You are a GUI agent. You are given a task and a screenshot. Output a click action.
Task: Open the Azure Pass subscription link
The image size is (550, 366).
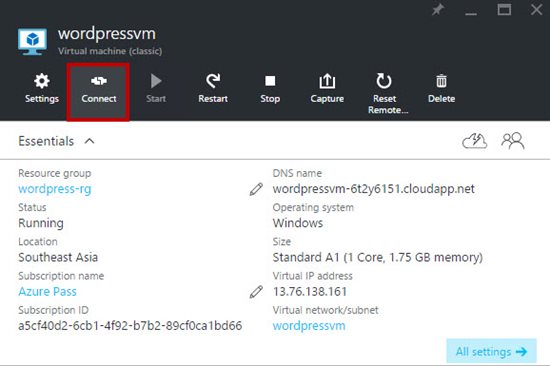(47, 292)
